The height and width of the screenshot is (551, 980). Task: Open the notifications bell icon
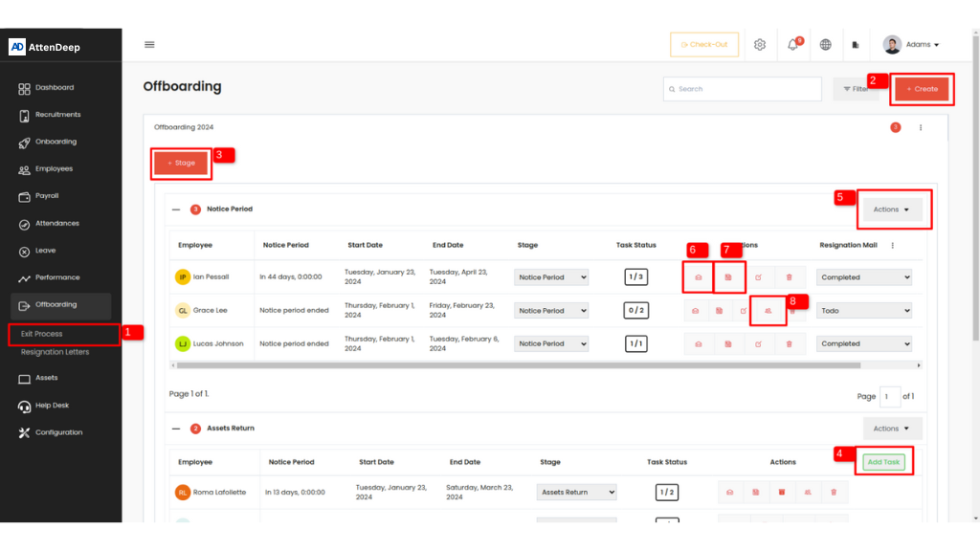click(x=792, y=45)
